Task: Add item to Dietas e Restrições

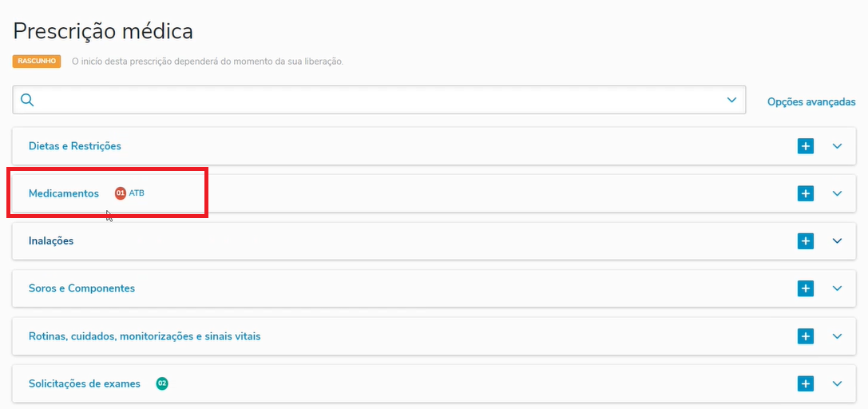Action: click(x=806, y=146)
